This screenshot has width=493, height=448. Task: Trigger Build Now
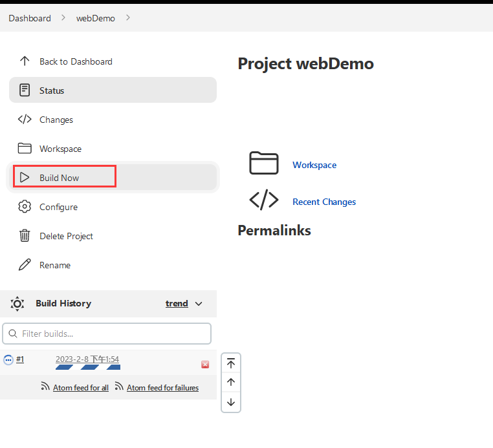(113, 178)
